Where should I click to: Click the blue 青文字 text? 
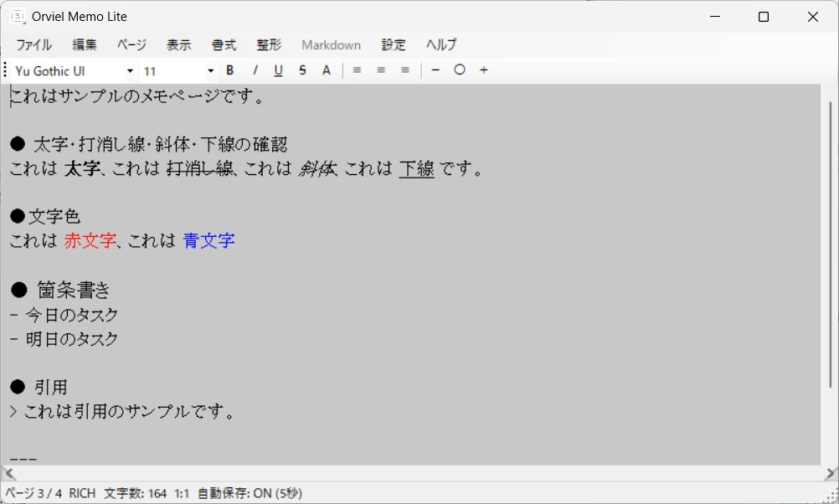point(208,241)
